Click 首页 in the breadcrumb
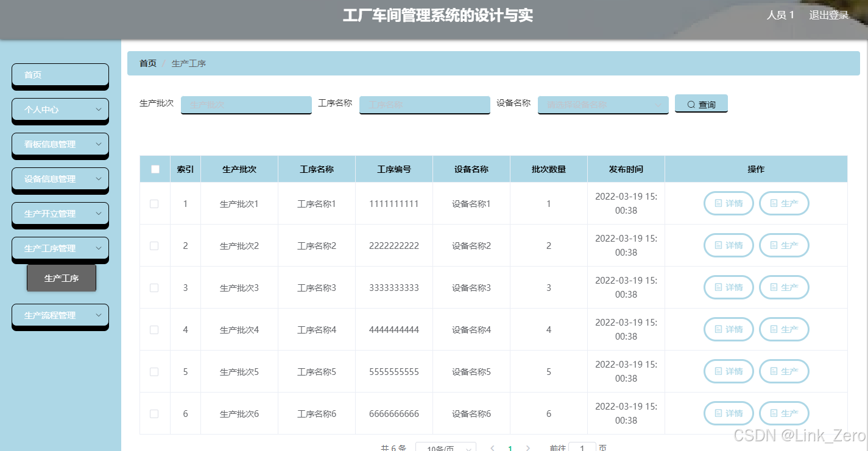 147,63
